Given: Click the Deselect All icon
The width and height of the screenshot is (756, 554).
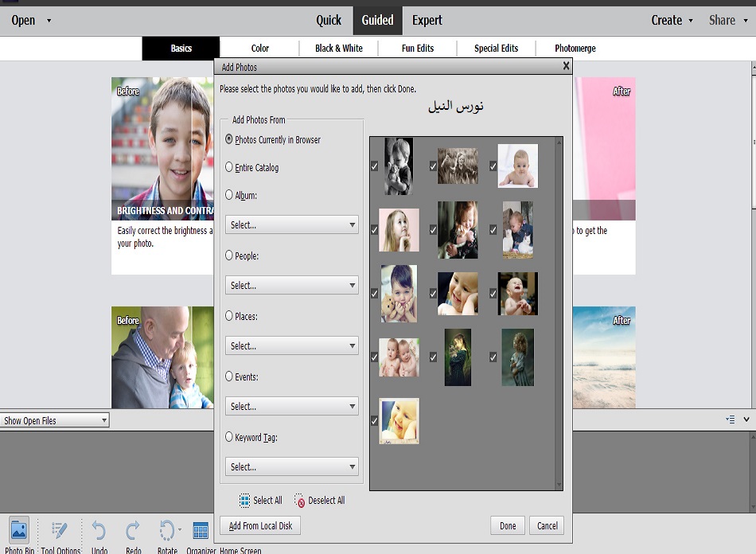Looking at the screenshot, I should (x=300, y=501).
